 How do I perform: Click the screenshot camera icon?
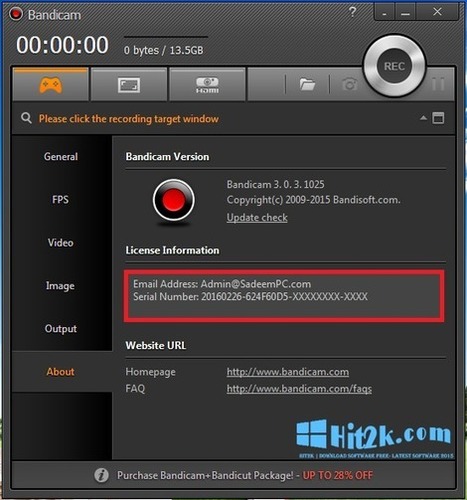click(349, 84)
